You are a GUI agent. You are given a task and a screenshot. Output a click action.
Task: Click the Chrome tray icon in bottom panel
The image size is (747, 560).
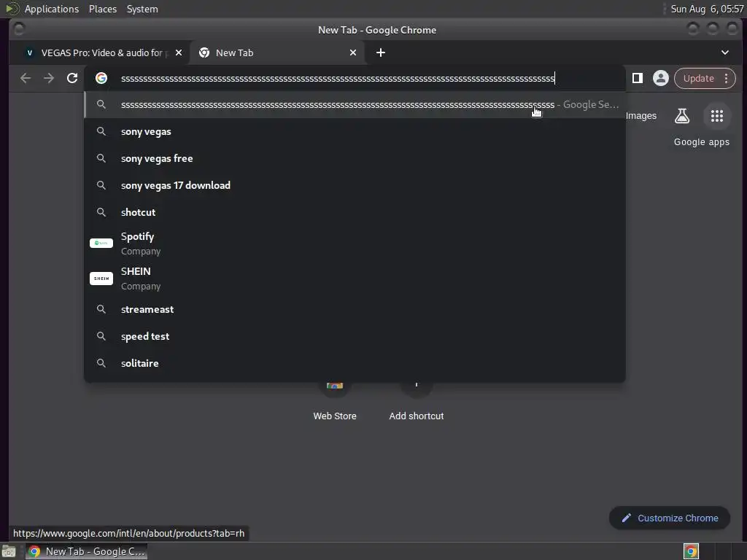(x=691, y=551)
